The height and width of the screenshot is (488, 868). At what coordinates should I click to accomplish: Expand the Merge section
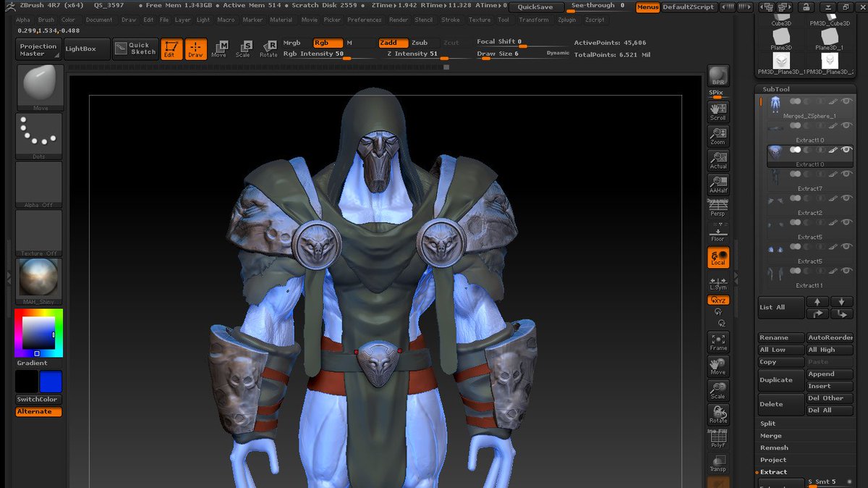point(770,436)
